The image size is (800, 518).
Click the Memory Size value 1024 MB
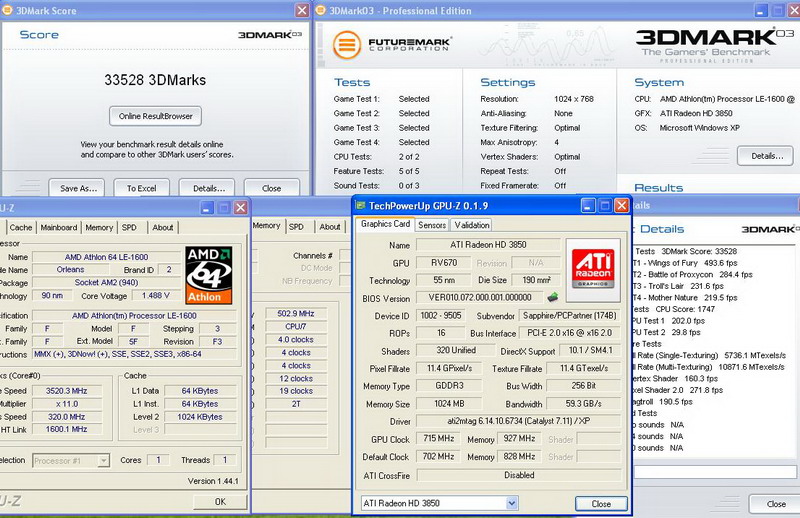[x=449, y=404]
